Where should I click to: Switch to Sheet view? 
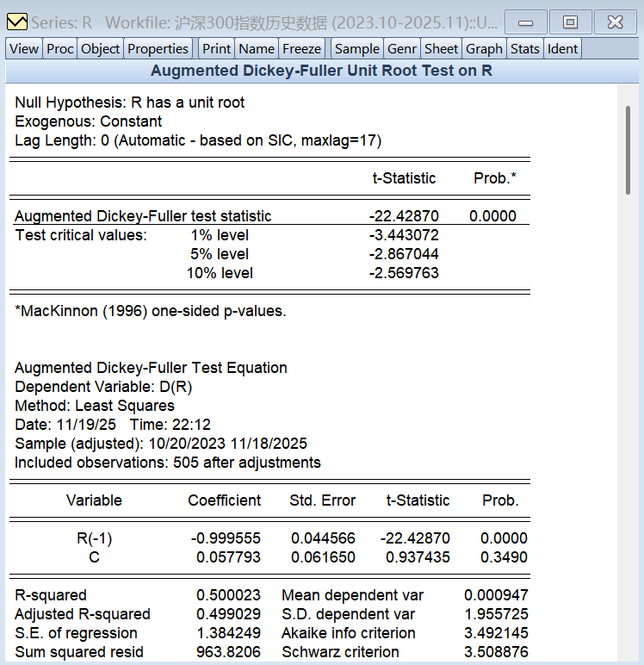point(441,49)
